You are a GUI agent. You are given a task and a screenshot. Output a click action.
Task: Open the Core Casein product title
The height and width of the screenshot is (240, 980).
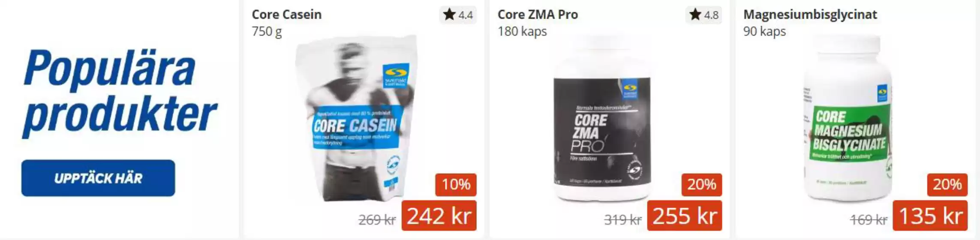coord(286,14)
